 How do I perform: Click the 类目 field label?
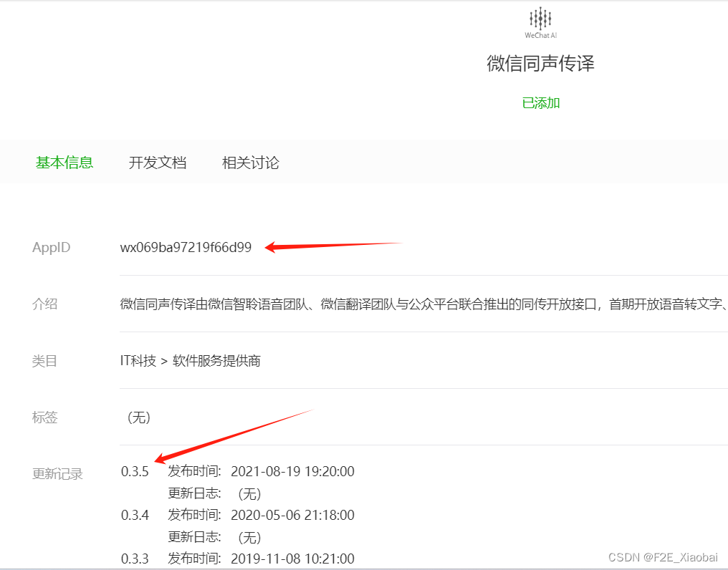(44, 361)
